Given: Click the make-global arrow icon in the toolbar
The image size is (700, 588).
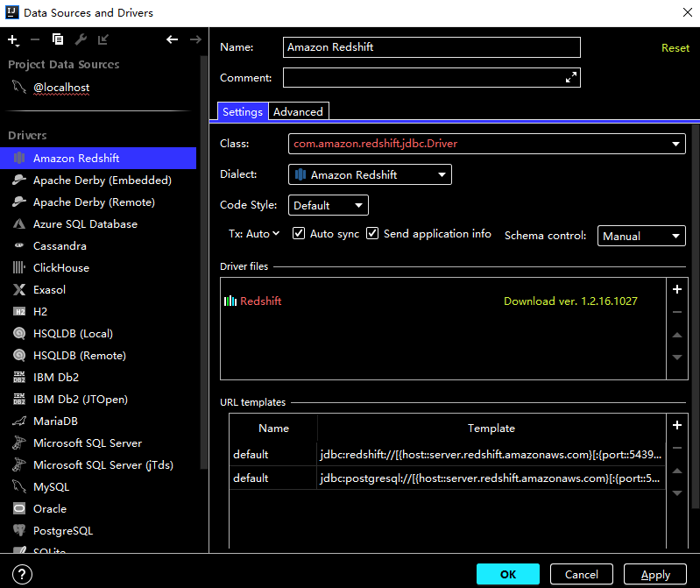Looking at the screenshot, I should pos(103,39).
